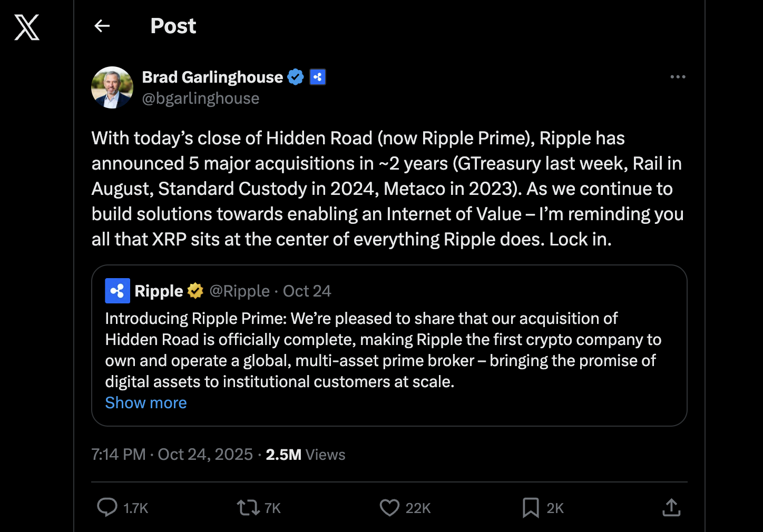Click Brad Garlinghouse's blue verified badge
The height and width of the screenshot is (532, 763).
[296, 77]
